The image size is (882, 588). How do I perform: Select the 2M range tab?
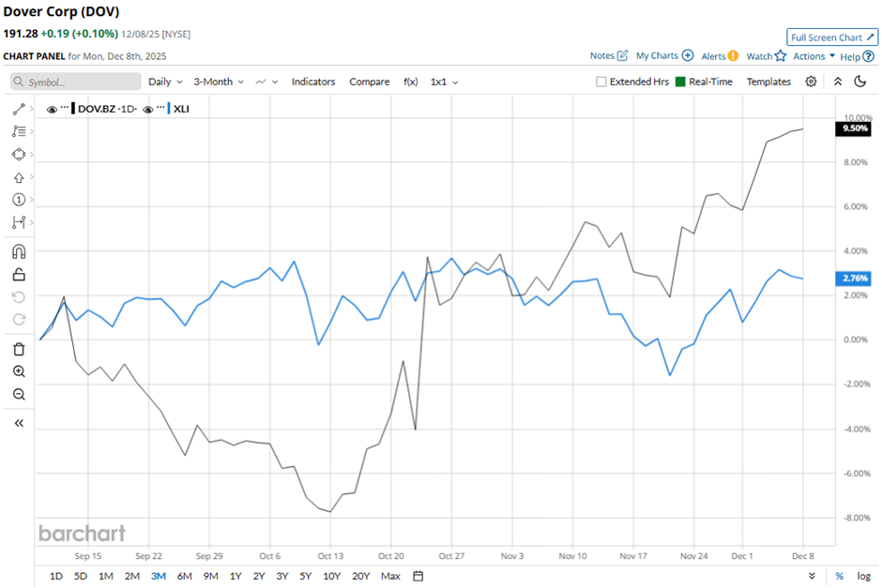coord(132,576)
